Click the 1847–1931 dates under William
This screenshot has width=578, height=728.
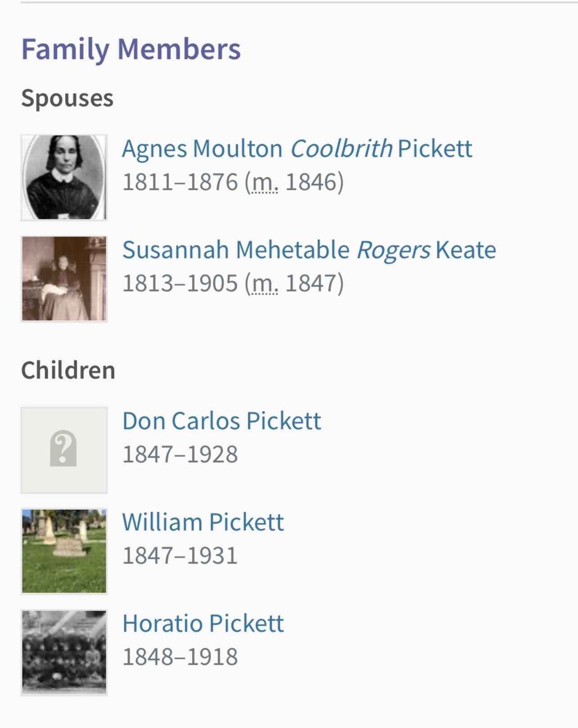click(x=180, y=556)
